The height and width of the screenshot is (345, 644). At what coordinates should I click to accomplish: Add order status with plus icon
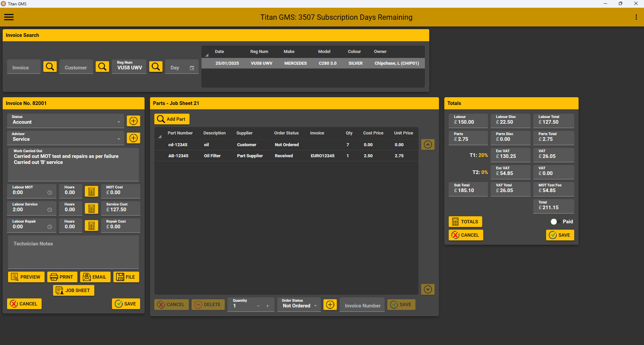click(x=330, y=304)
